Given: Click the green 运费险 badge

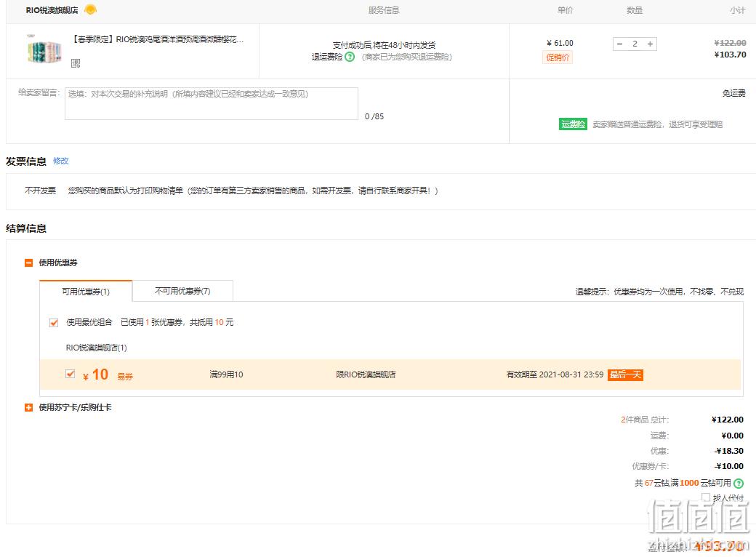Looking at the screenshot, I should 573,124.
